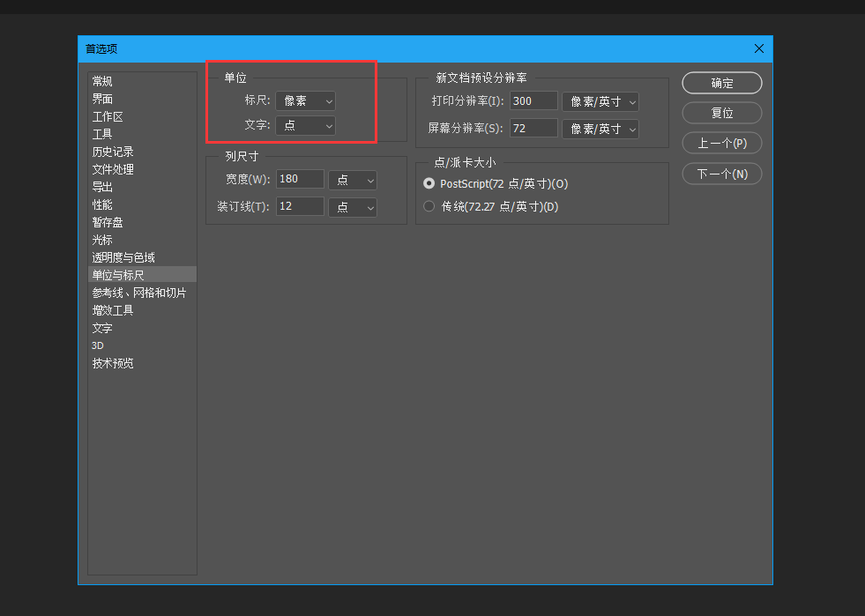Image resolution: width=865 pixels, height=616 pixels.
Task: Select 增效工具 in the sidebar
Action: (113, 310)
